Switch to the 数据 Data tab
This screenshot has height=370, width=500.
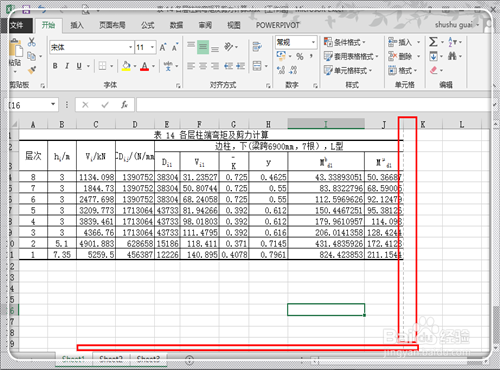coord(176,25)
